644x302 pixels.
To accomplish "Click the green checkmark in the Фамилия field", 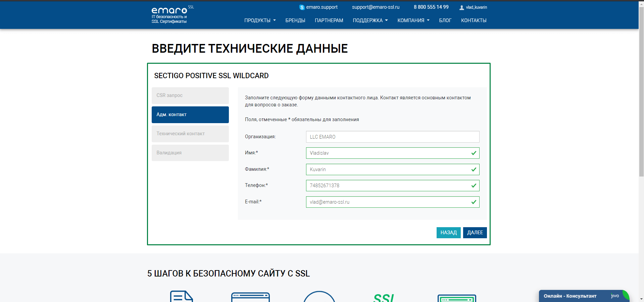I will point(474,169).
